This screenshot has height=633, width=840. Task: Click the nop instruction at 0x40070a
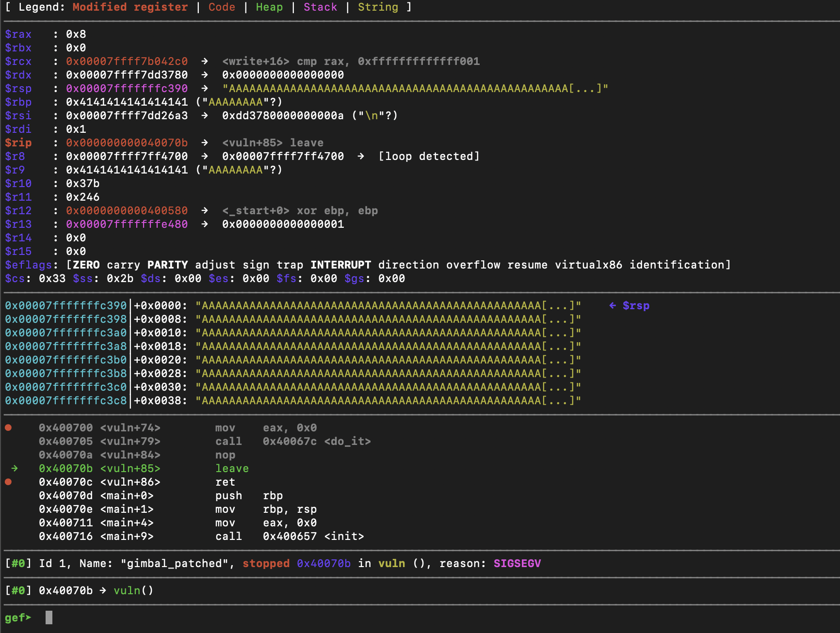(x=226, y=455)
